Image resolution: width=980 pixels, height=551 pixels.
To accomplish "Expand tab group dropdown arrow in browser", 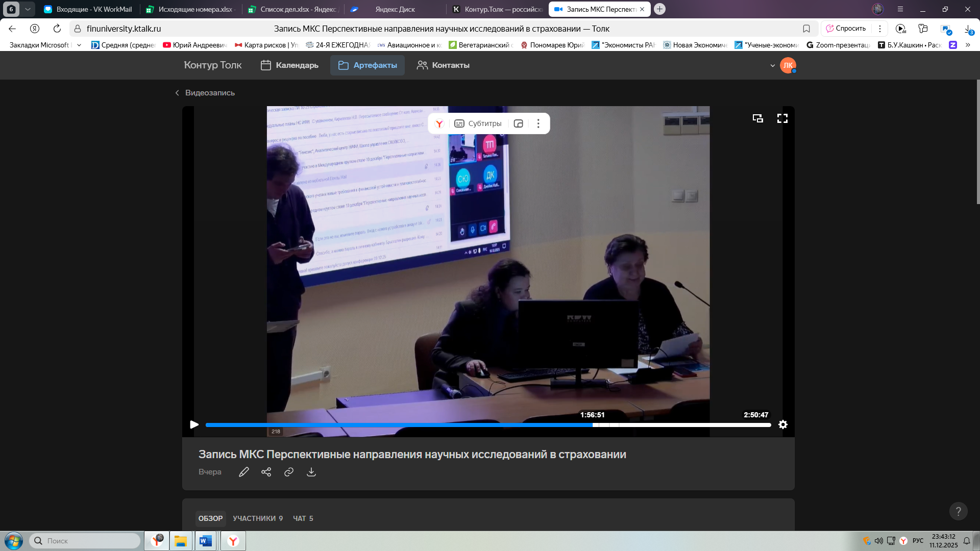I will [x=28, y=9].
